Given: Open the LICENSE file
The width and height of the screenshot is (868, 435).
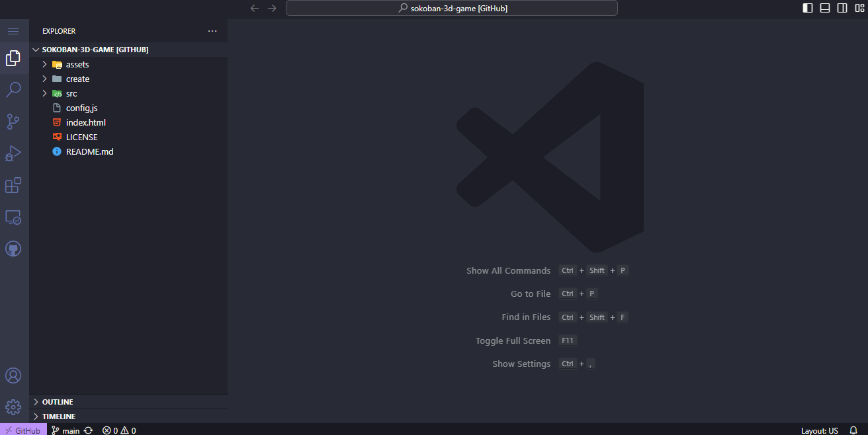Looking at the screenshot, I should point(128,137).
